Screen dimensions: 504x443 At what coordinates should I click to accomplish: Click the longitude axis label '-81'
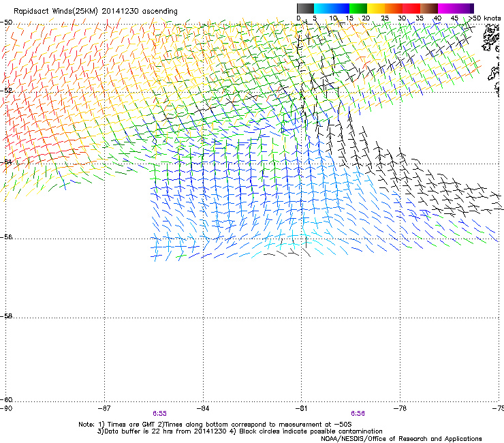point(301,408)
